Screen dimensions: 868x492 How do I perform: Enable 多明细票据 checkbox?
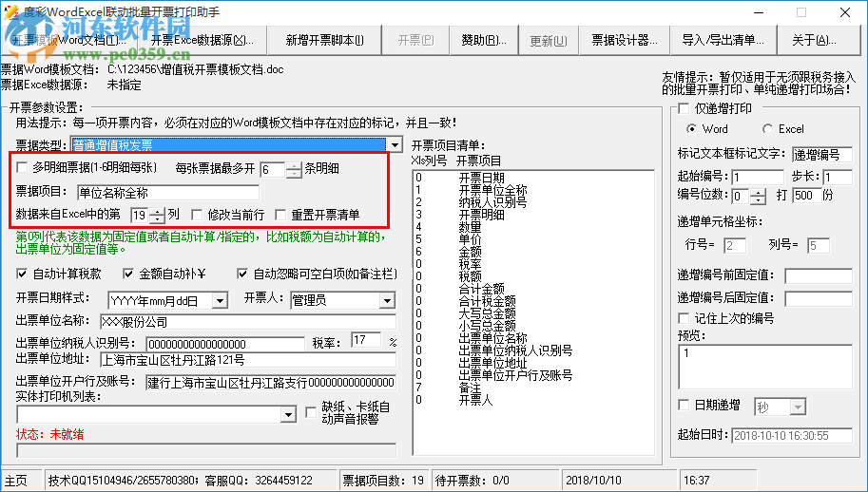(22, 167)
